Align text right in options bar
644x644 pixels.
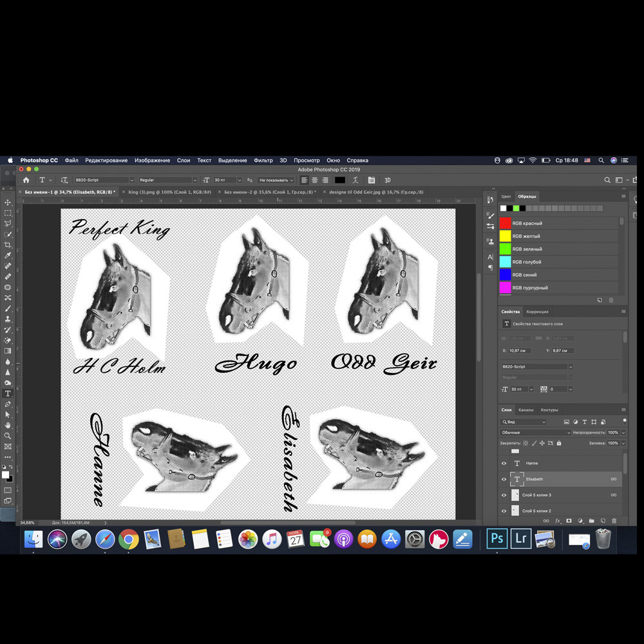tap(325, 180)
